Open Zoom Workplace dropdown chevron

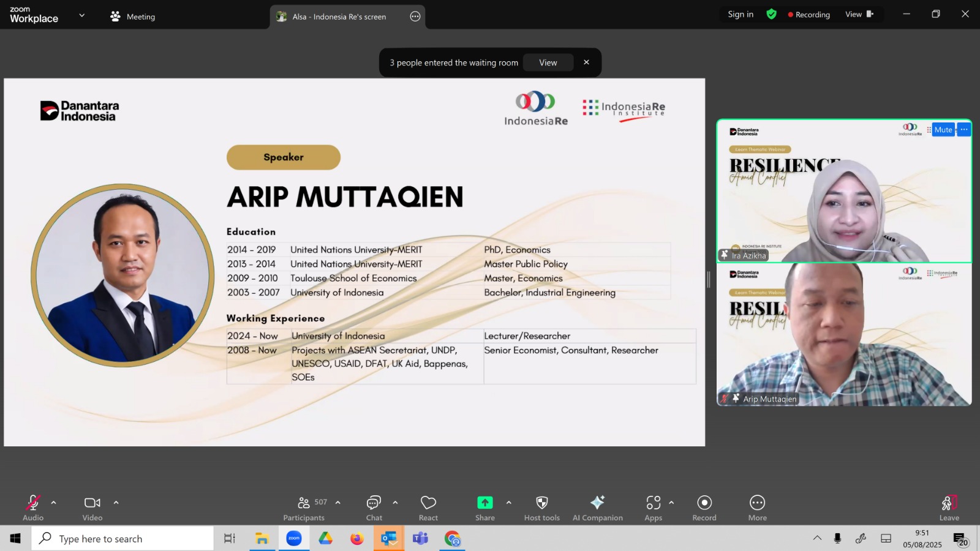(81, 15)
